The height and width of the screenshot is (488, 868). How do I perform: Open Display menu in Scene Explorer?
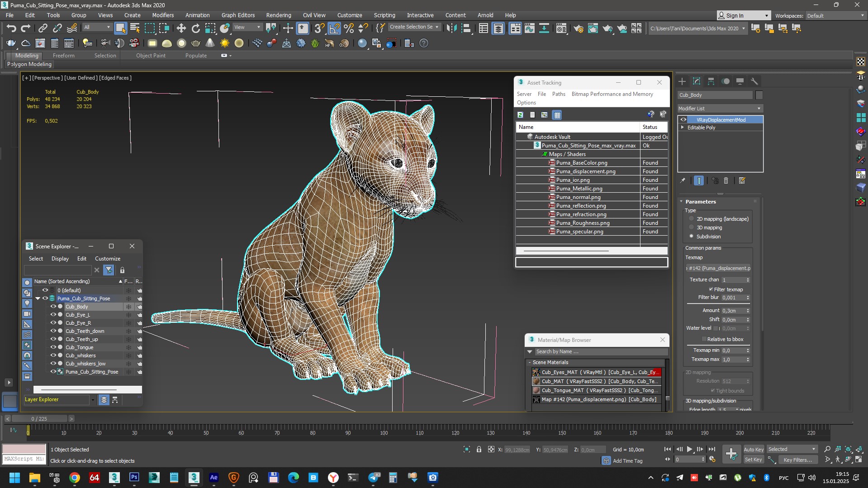click(x=60, y=259)
